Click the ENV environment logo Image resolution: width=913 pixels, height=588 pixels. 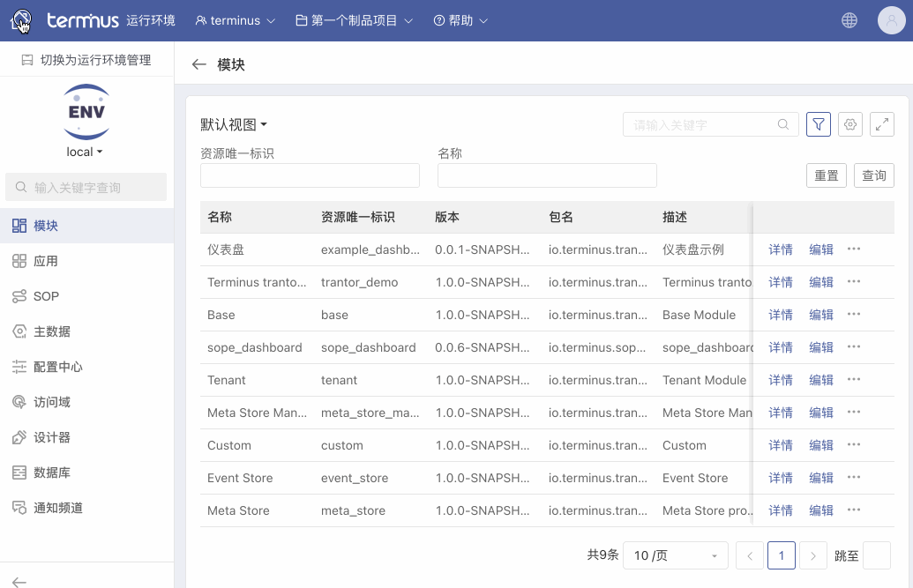pos(86,112)
